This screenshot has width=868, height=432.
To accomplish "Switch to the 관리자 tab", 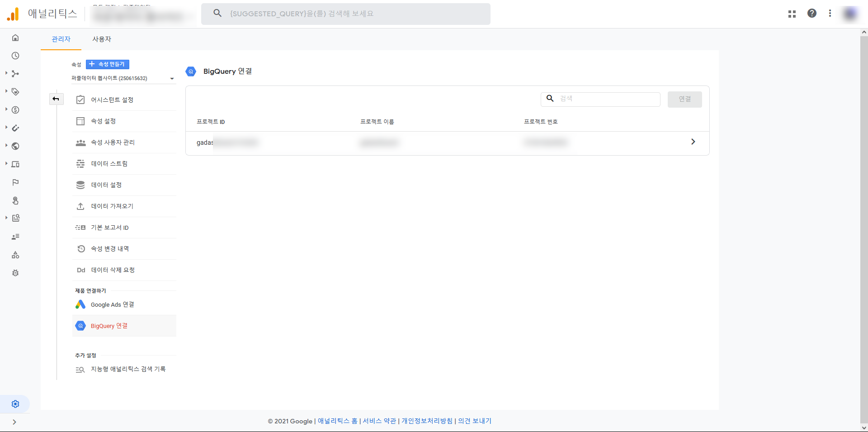I will pos(61,39).
